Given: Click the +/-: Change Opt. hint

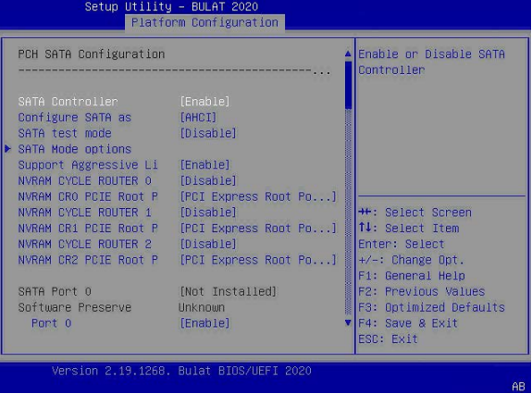Looking at the screenshot, I should (x=411, y=260).
